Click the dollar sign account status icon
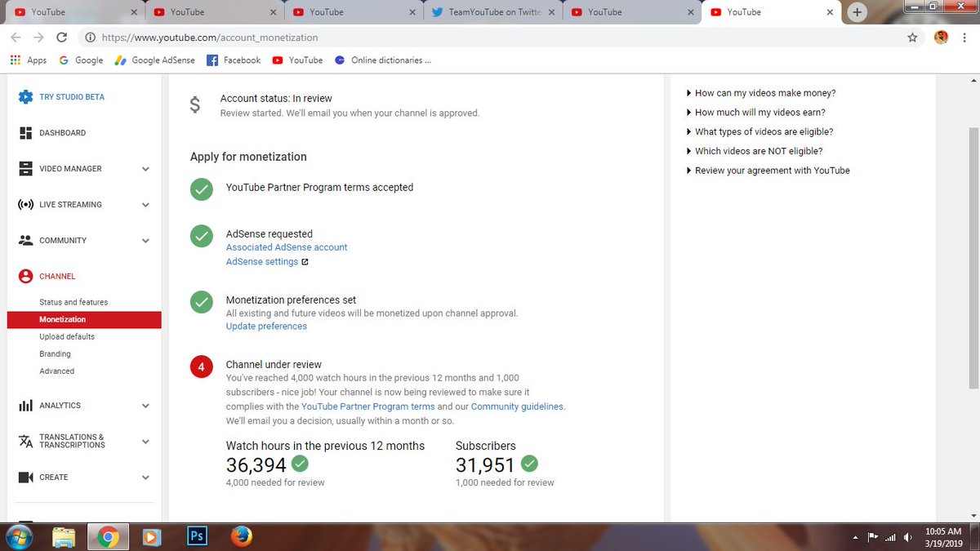Image resolution: width=980 pixels, height=551 pixels. coord(194,104)
